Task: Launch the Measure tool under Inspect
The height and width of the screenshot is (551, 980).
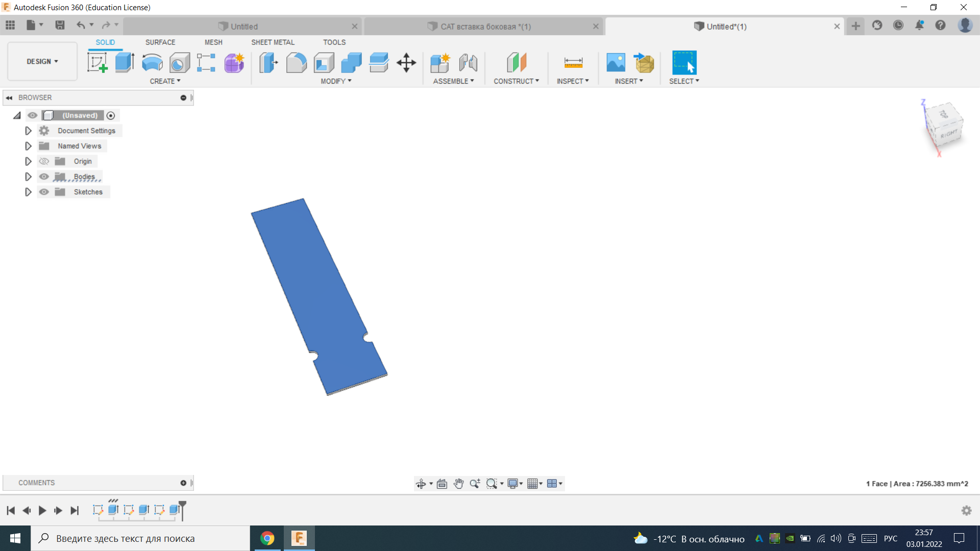Action: [x=573, y=62]
